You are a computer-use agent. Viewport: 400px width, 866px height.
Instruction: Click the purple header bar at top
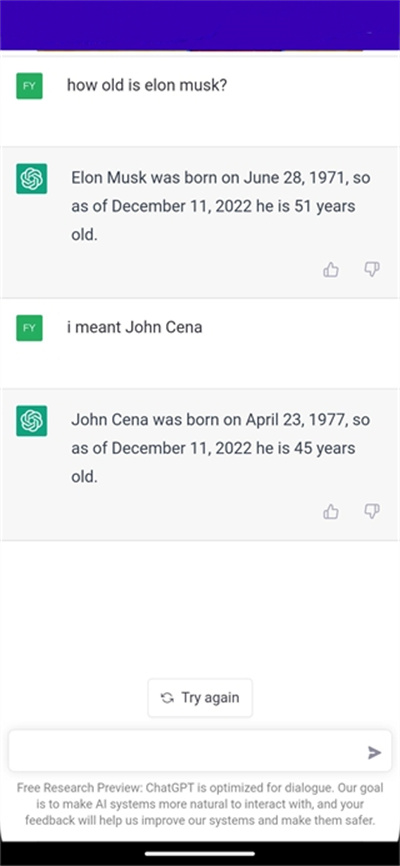[x=200, y=25]
